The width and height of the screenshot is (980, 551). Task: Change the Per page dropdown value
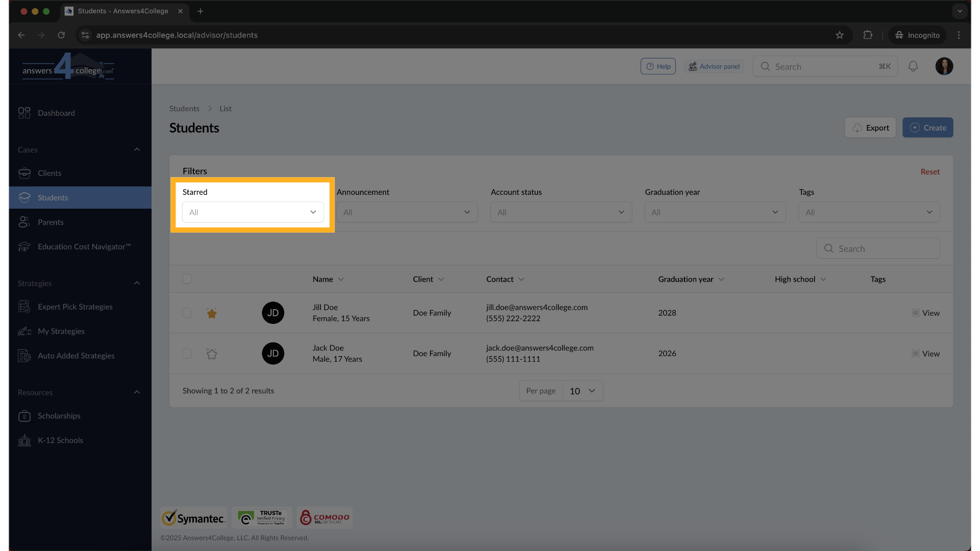[x=582, y=391]
